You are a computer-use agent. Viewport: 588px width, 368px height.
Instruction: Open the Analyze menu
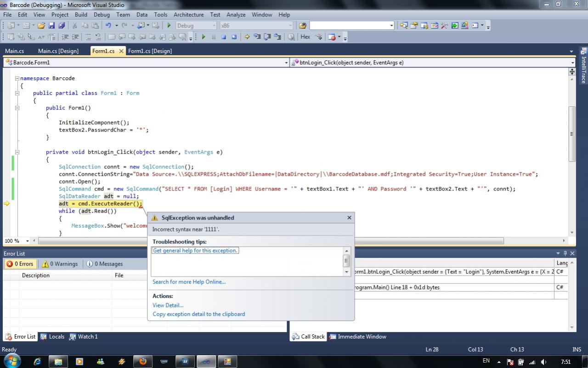[x=236, y=15]
